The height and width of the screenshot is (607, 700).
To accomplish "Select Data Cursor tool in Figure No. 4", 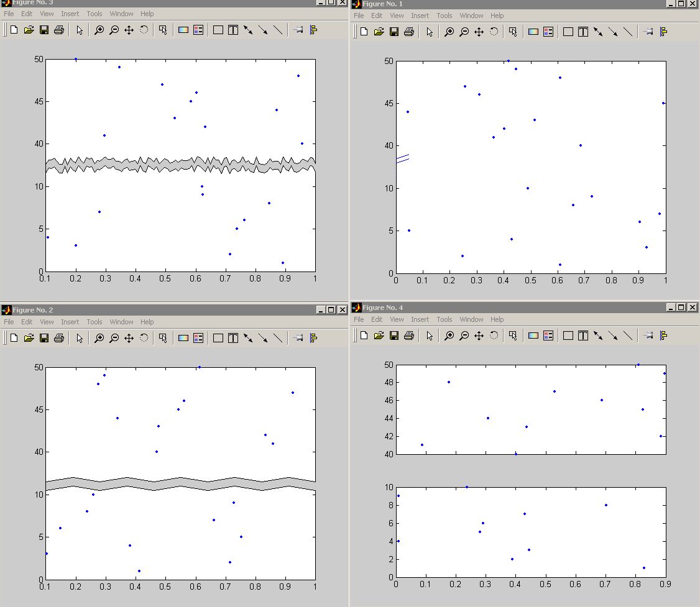I will pyautogui.click(x=513, y=335).
